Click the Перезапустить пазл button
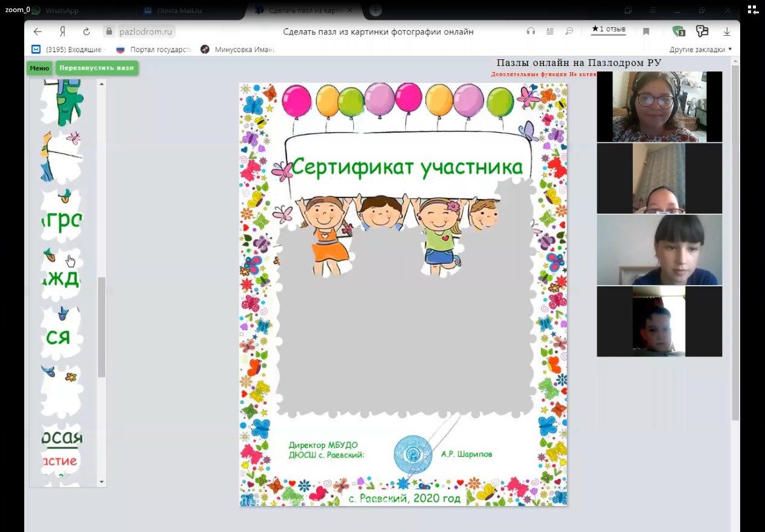The width and height of the screenshot is (765, 532). [x=96, y=68]
